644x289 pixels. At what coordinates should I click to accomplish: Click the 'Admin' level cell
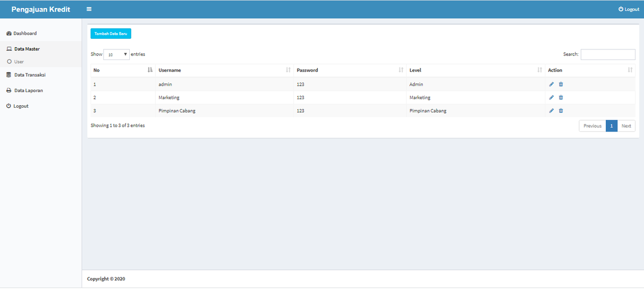476,84
